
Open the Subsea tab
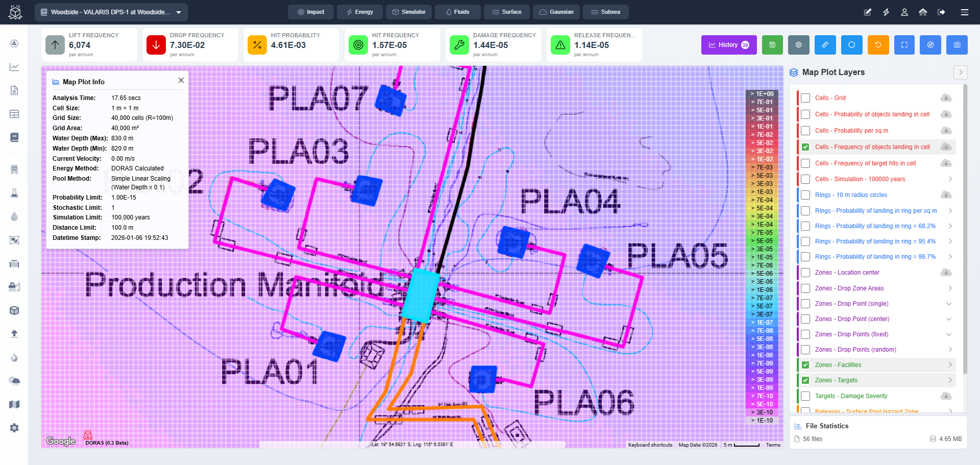point(605,12)
